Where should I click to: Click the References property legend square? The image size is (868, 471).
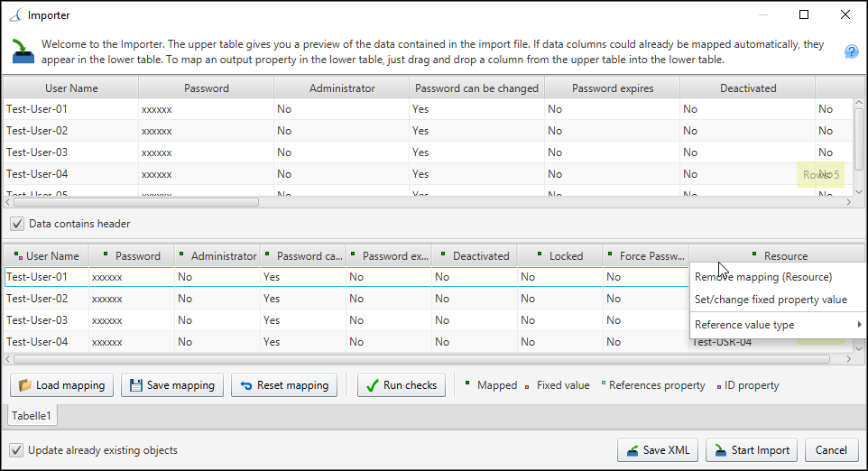pyautogui.click(x=604, y=383)
